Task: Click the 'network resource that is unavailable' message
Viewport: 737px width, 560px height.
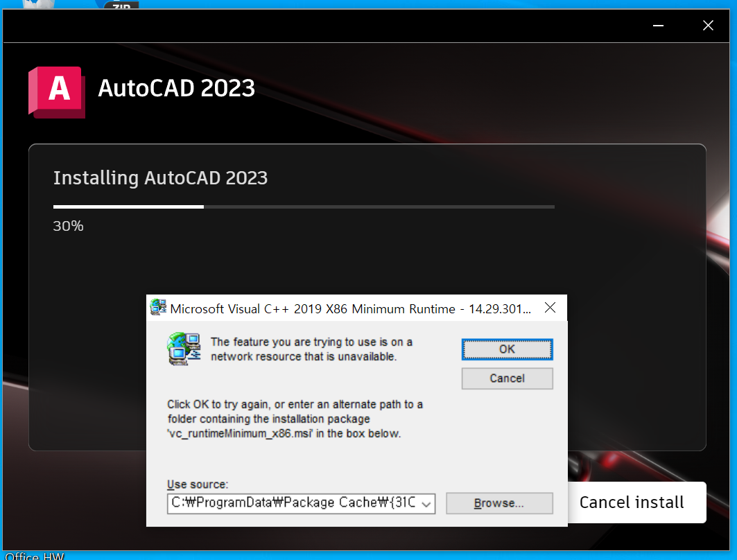Action: [x=311, y=349]
